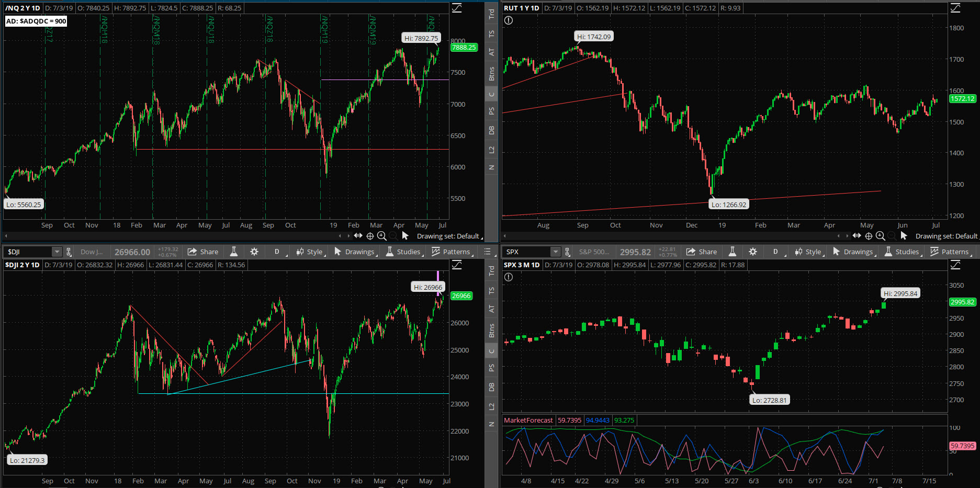
Task: Open the D timeframe selector on $DJI chart
Action: [277, 252]
